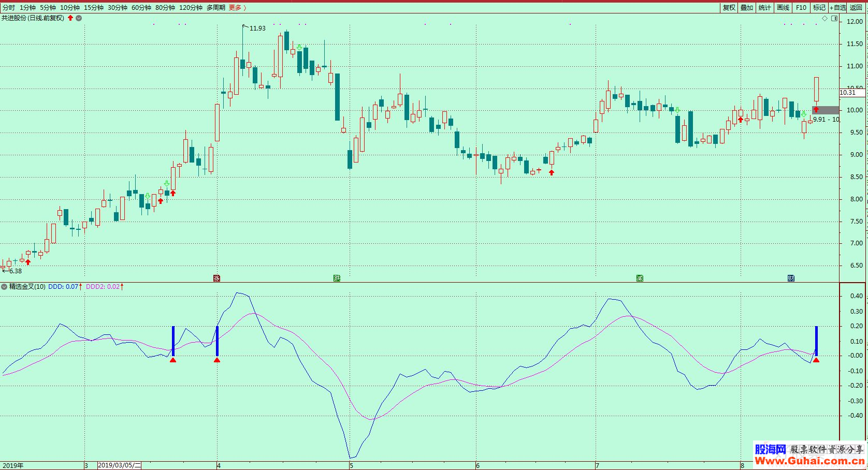Select the 1分钟 period tab
Screen dimensions: 868x470
pyautogui.click(x=27, y=8)
